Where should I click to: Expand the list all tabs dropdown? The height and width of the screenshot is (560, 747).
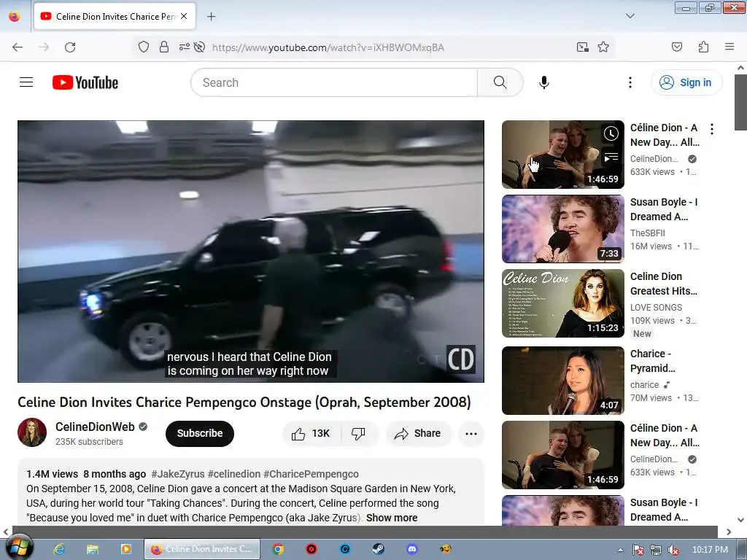630,16
